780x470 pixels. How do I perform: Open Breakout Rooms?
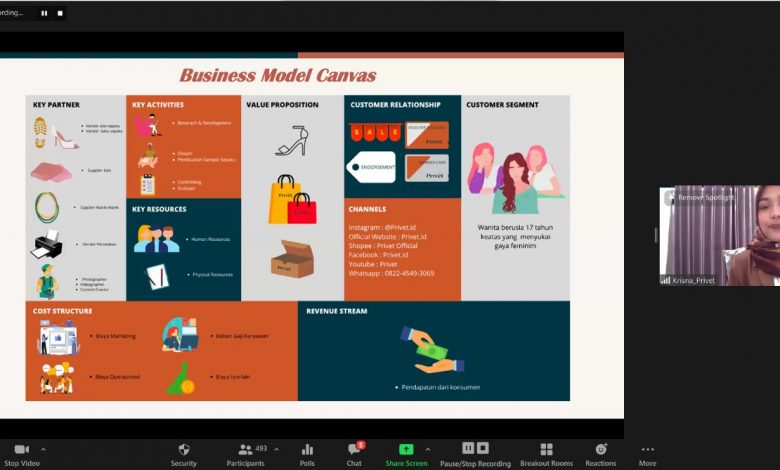pyautogui.click(x=546, y=454)
